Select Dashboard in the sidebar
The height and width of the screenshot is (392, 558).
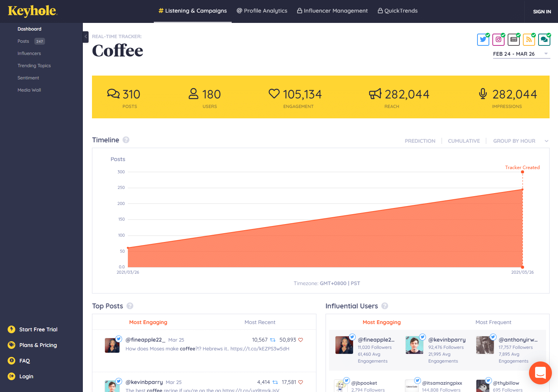29,29
